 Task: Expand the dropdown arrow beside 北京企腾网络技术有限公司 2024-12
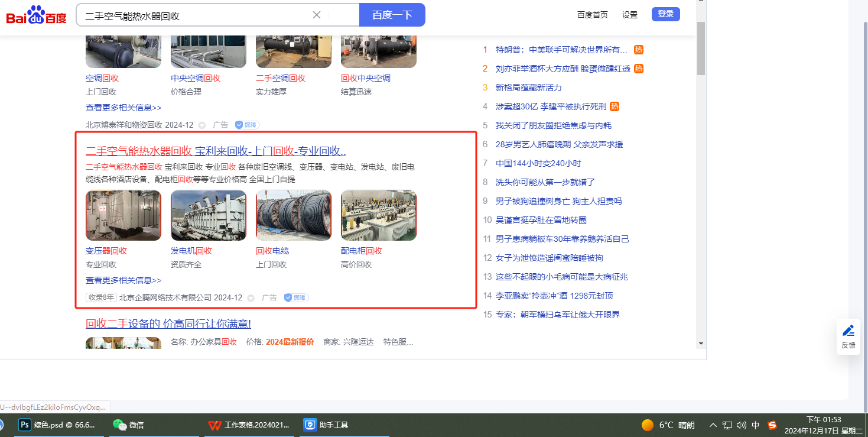click(251, 298)
